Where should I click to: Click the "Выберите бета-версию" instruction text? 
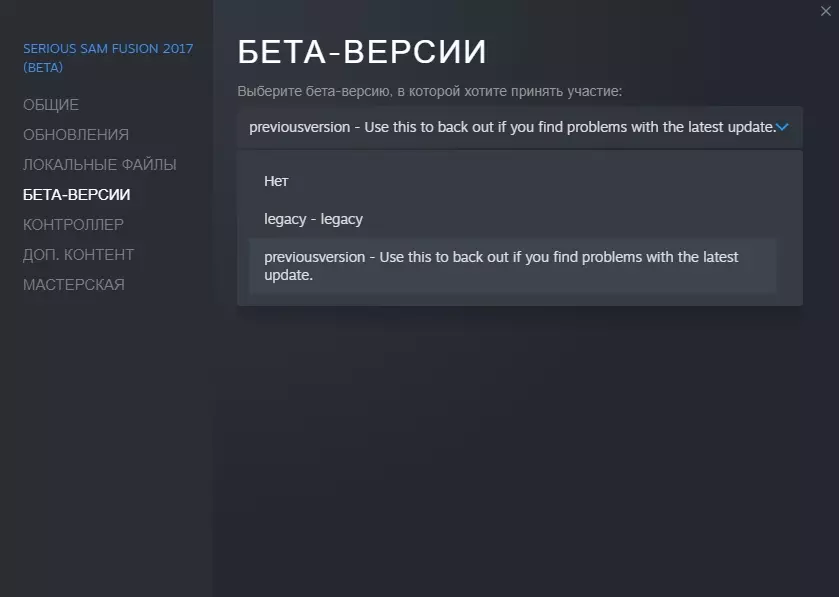(x=430, y=91)
